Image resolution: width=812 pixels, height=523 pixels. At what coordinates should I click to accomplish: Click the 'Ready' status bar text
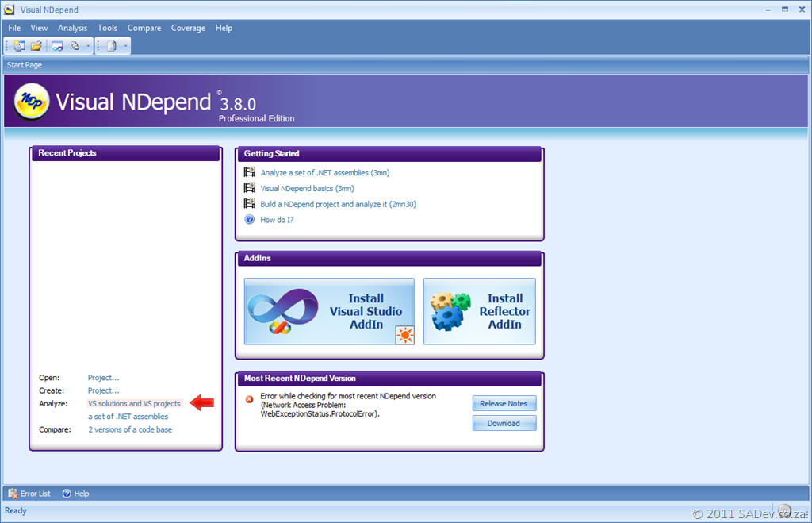(x=16, y=510)
